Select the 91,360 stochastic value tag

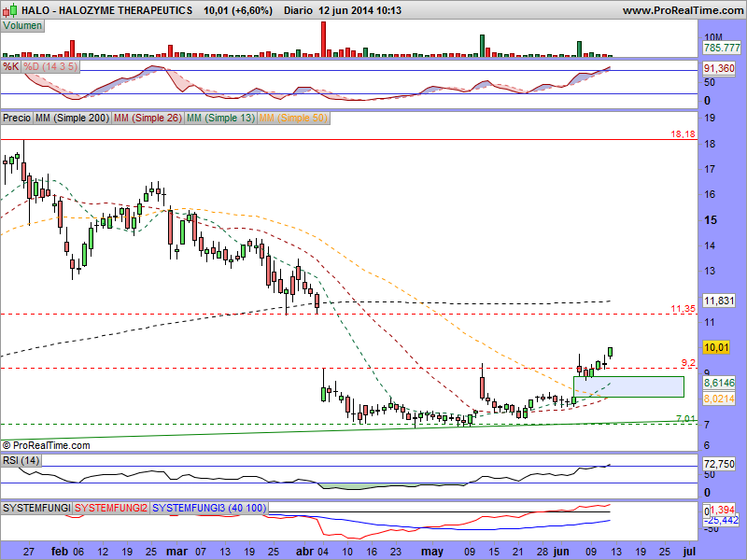[x=719, y=68]
